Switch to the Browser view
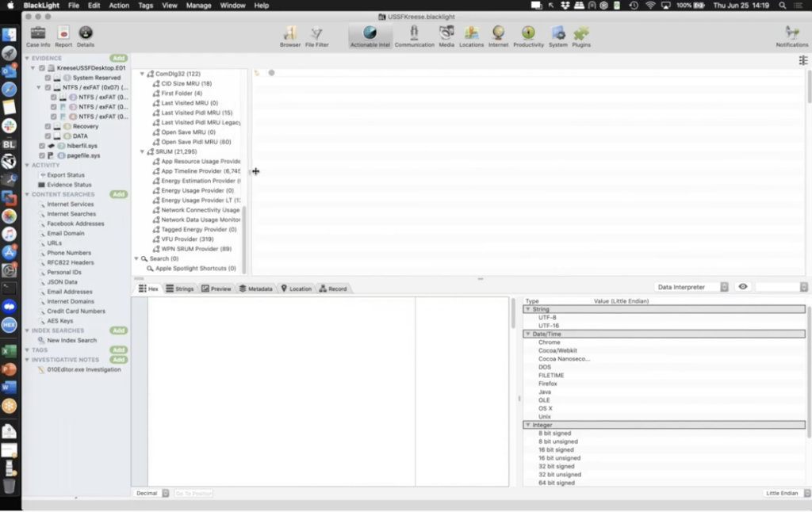 (290, 36)
